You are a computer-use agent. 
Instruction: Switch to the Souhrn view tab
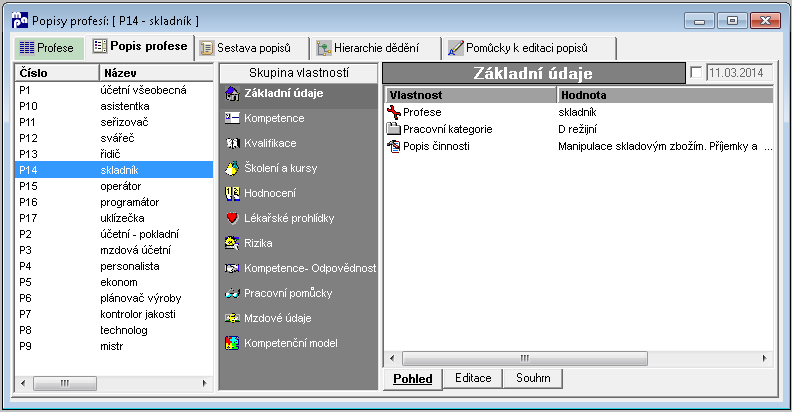point(533,378)
